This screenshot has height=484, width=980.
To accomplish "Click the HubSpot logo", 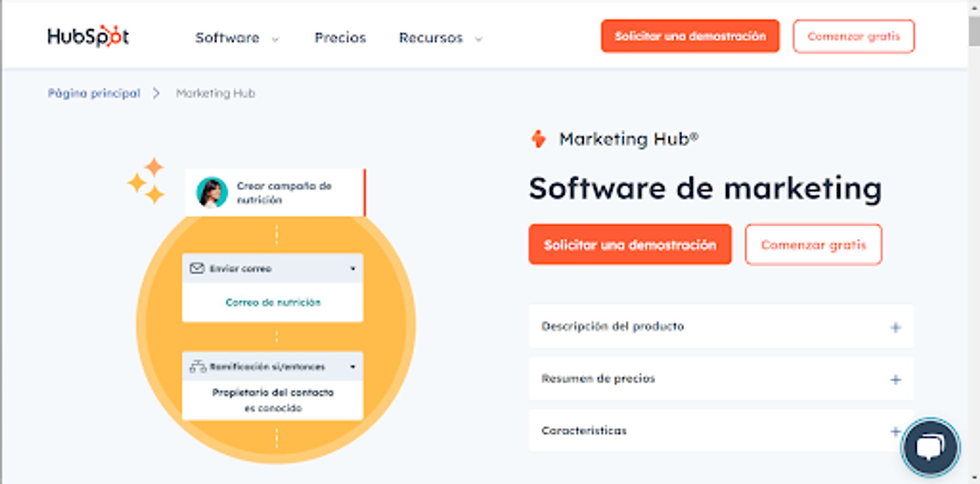I will click(88, 37).
